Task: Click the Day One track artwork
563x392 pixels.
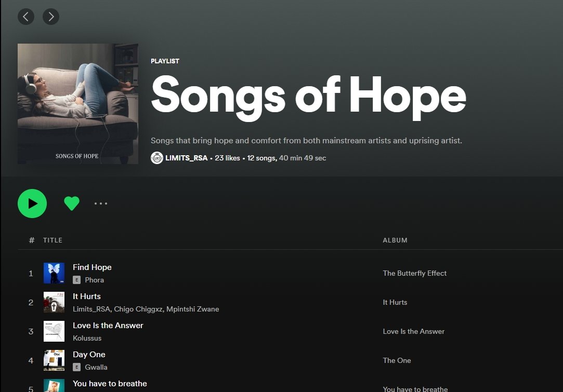Action: coord(54,360)
